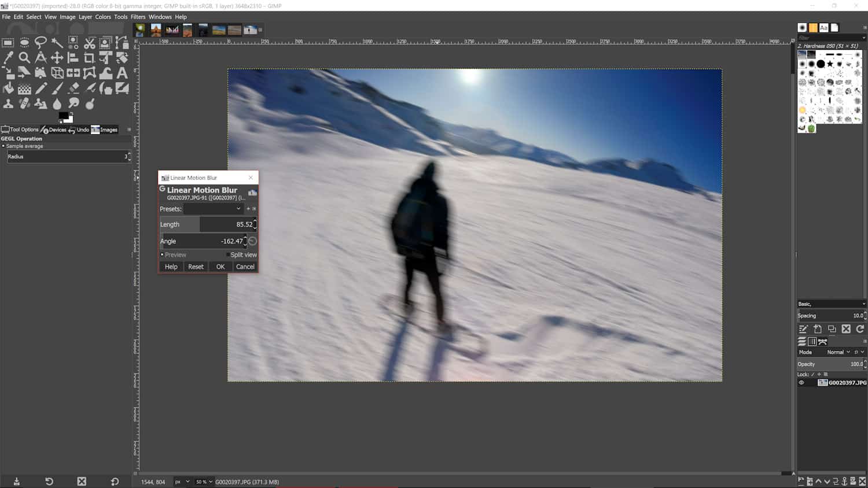Select the Paths tool
868x488 pixels.
coord(122,42)
